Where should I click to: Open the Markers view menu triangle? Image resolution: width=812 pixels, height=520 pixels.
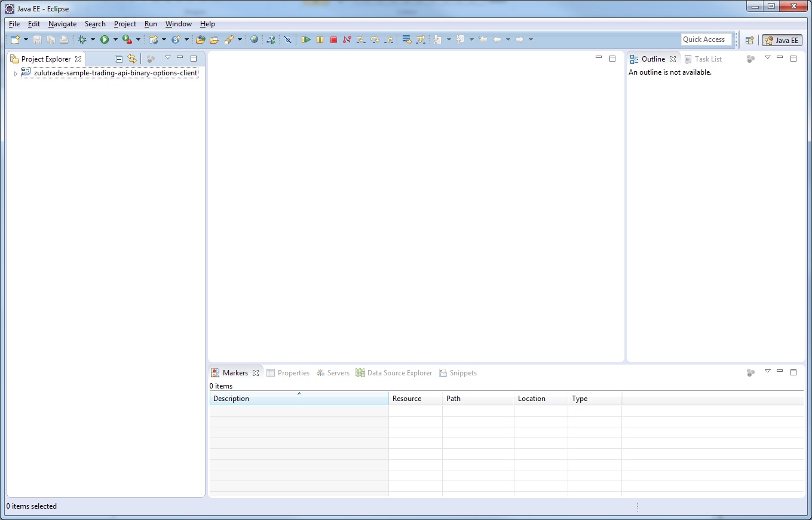point(768,372)
